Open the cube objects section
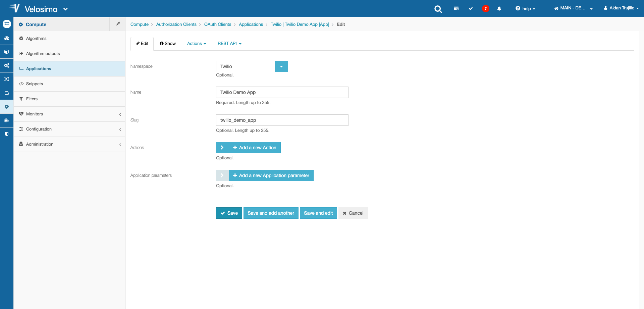The width and height of the screenshot is (644, 309). [7, 52]
